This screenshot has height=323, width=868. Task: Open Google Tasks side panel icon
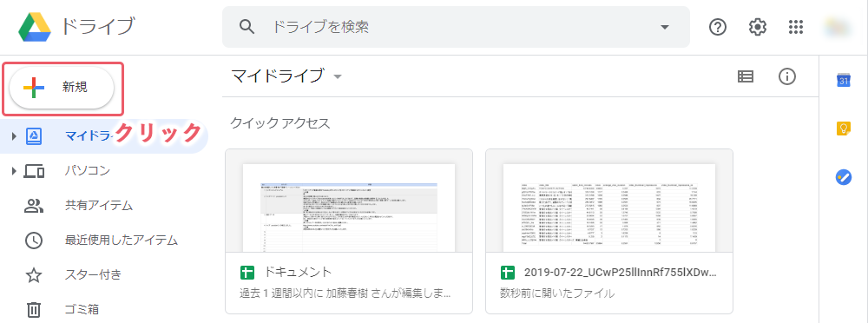843,177
